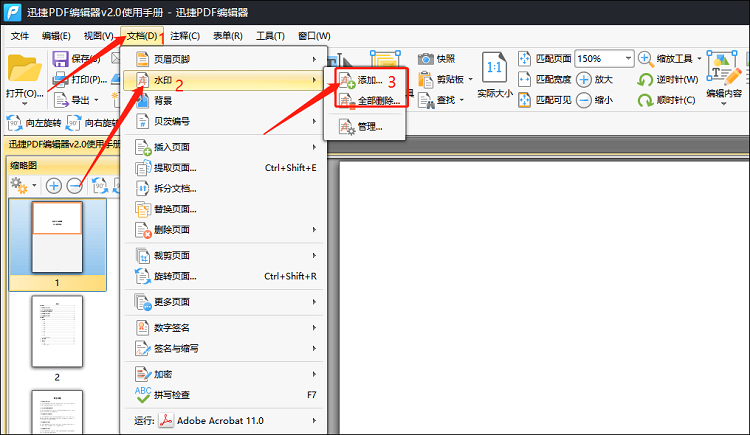
Task: Choose 提取页面... menu entry
Action: point(225,168)
